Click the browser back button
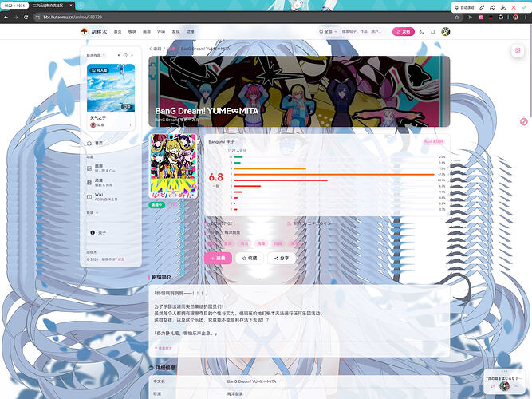 (6, 17)
